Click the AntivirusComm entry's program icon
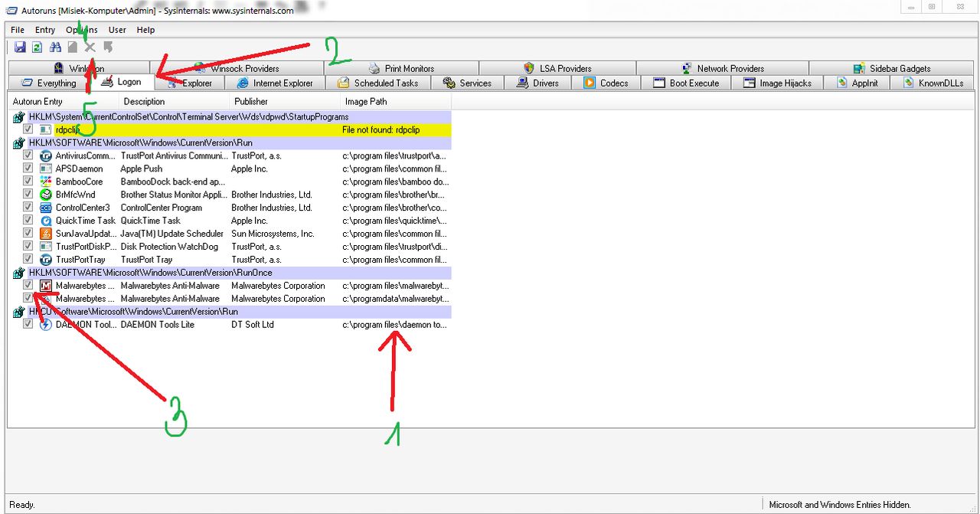 tap(46, 156)
